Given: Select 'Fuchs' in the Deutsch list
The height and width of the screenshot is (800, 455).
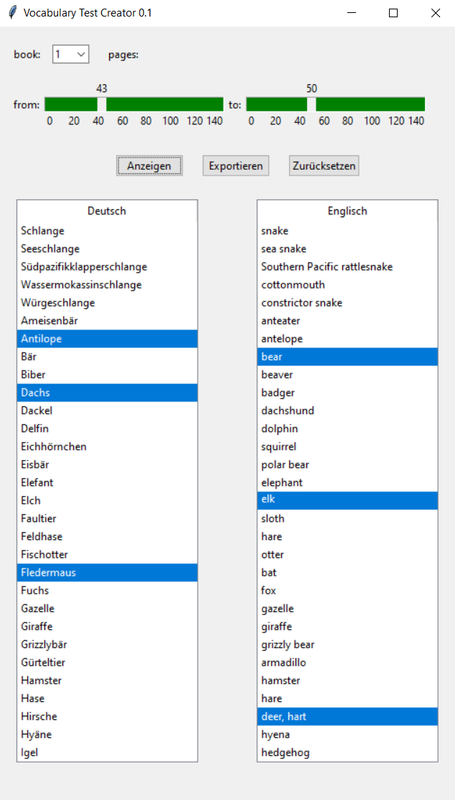Looking at the screenshot, I should 107,590.
